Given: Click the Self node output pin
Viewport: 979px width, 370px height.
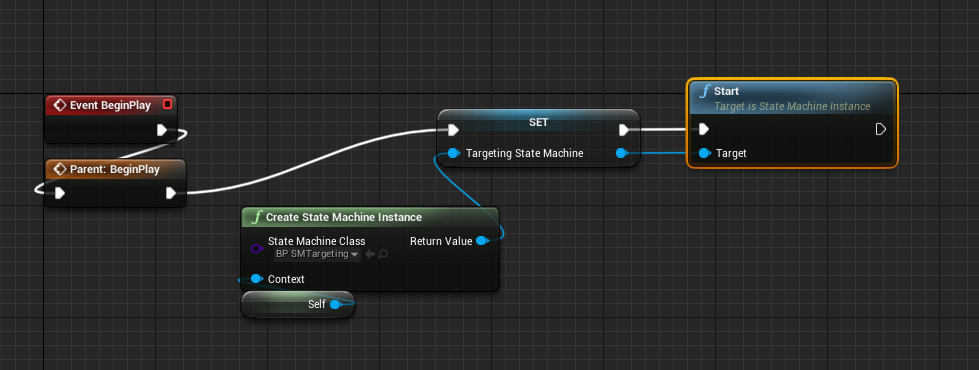Looking at the screenshot, I should [335, 304].
